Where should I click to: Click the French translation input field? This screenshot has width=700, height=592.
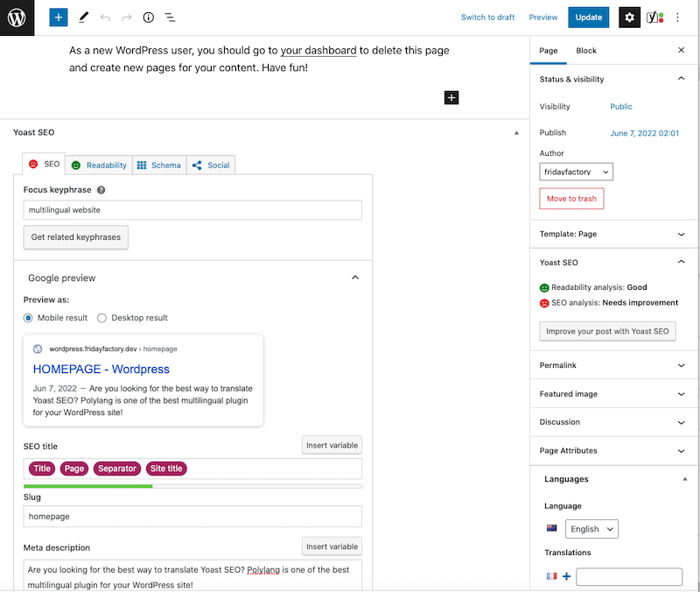click(629, 576)
